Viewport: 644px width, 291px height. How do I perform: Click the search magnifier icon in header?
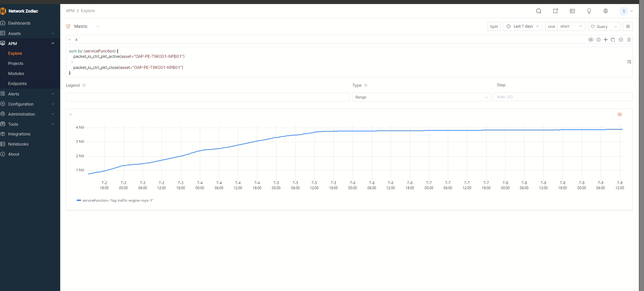[538, 11]
